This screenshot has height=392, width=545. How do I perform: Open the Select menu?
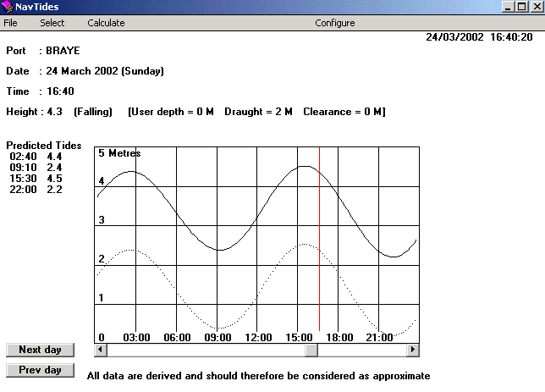point(52,23)
